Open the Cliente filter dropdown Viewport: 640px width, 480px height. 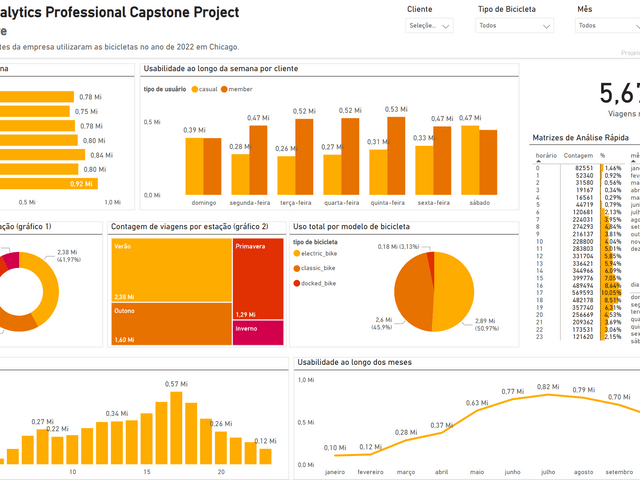coord(429,26)
